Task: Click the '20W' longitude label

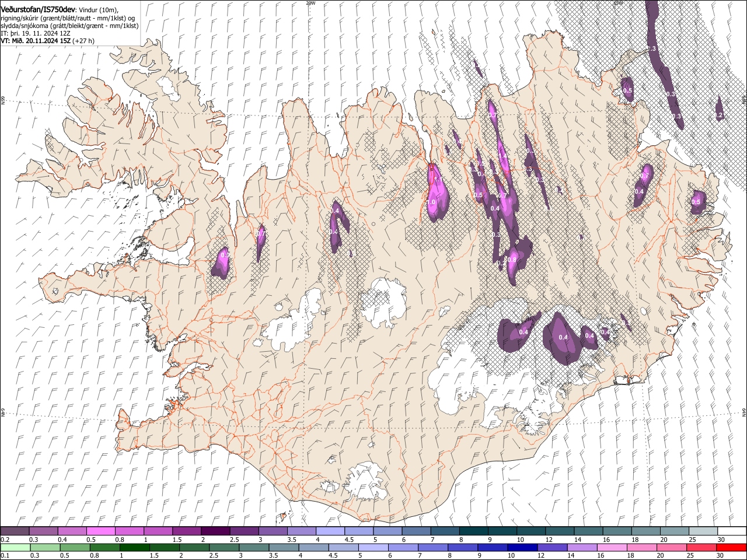Action: [310, 3]
